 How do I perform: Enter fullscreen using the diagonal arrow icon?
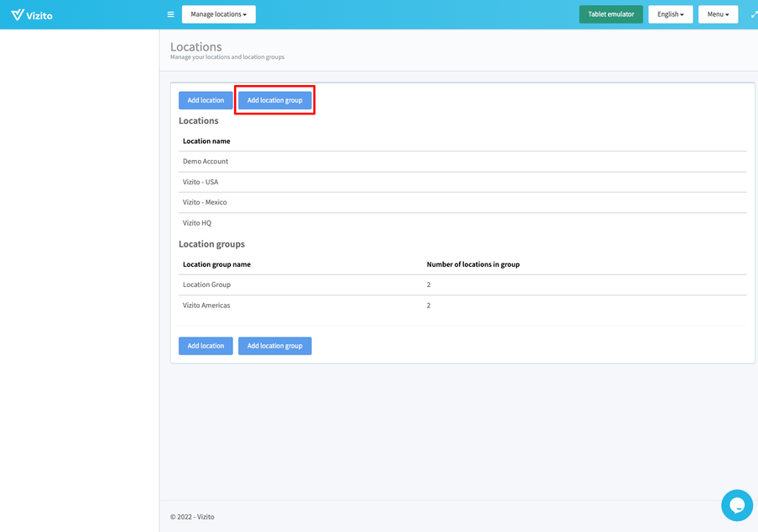[x=752, y=14]
